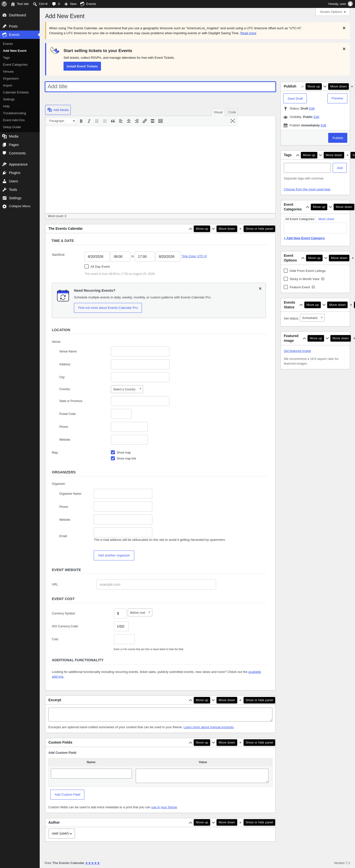Focus the Add title field
Image resolution: width=355 pixels, height=868 pixels.
161,87
